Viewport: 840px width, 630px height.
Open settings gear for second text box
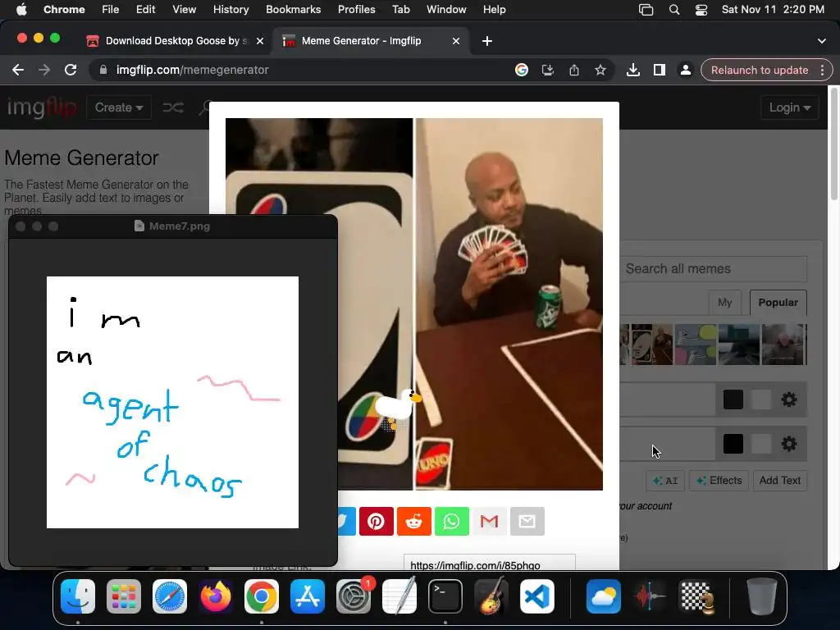click(788, 444)
